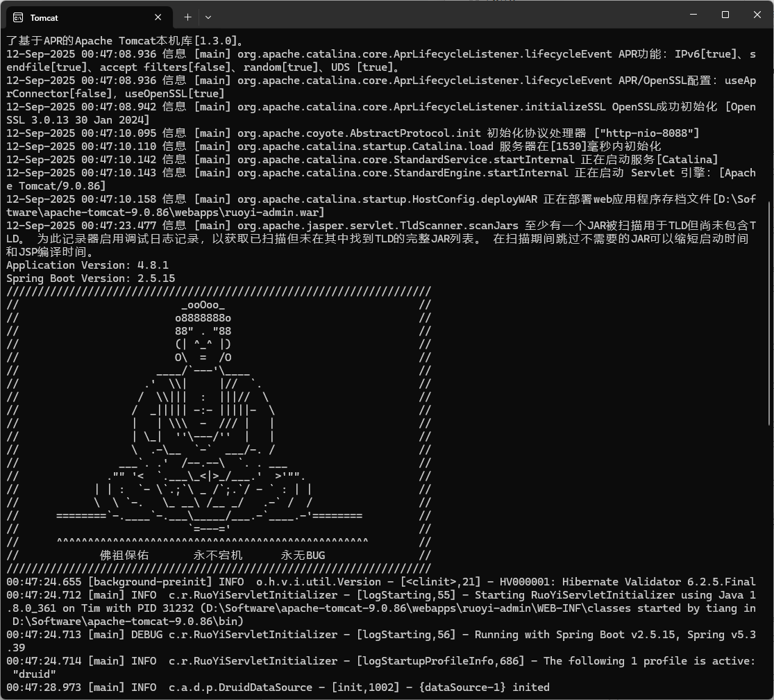Click the "永不宕机" banner text
This screenshot has width=774, height=700.
(x=218, y=556)
